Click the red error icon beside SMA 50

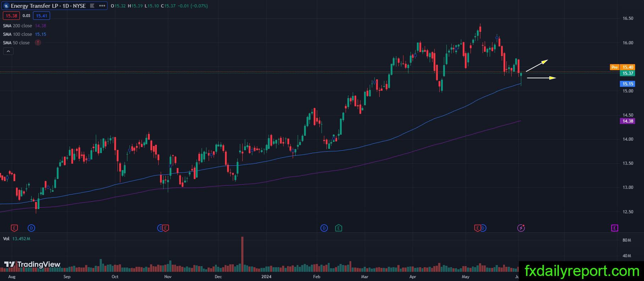[38, 43]
